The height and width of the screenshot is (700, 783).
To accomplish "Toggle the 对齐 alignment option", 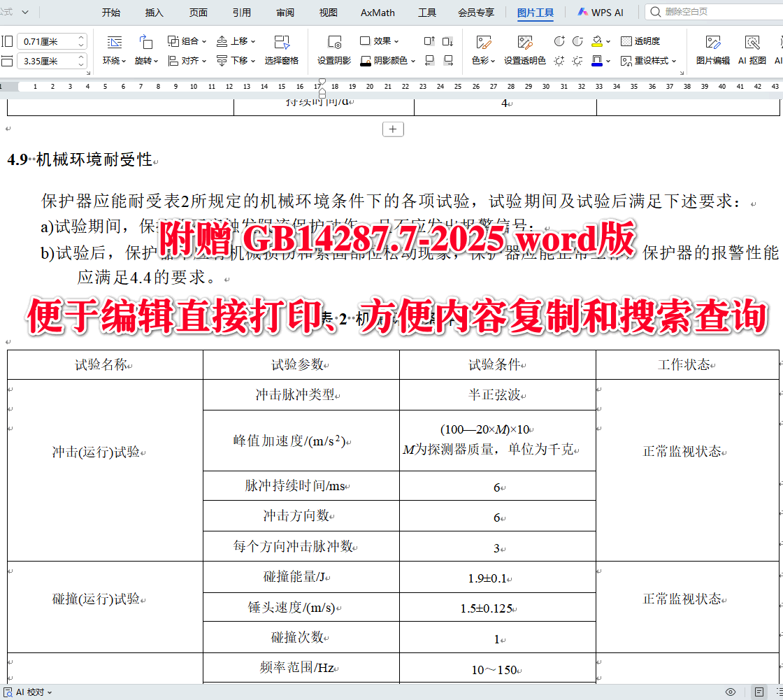I will 187,61.
